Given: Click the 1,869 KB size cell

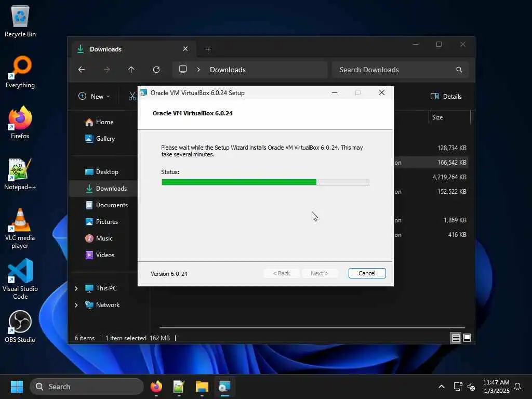Looking at the screenshot, I should [455, 220].
